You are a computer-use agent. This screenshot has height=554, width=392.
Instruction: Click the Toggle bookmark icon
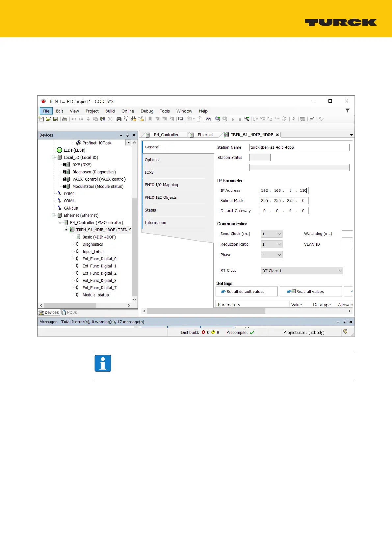pyautogui.click(x=150, y=119)
